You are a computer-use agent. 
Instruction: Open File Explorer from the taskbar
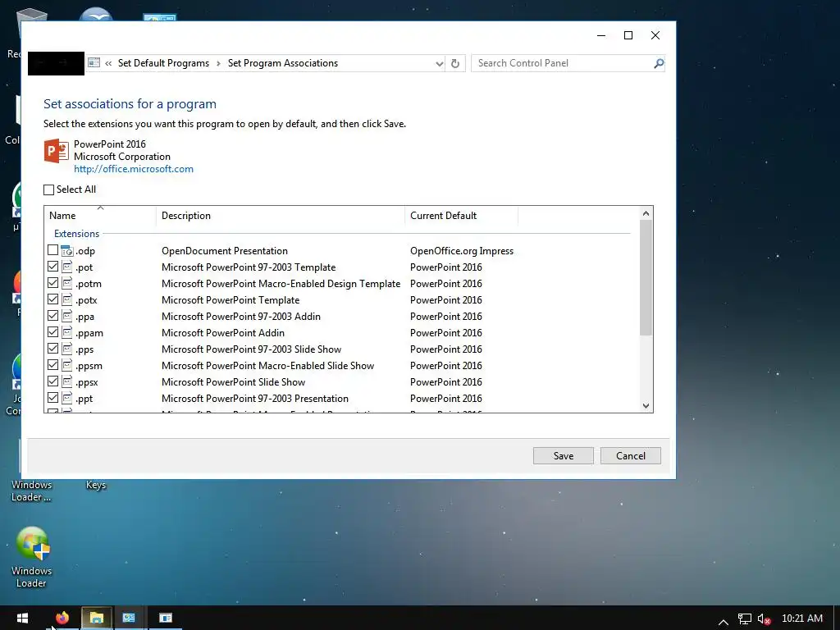click(x=97, y=618)
